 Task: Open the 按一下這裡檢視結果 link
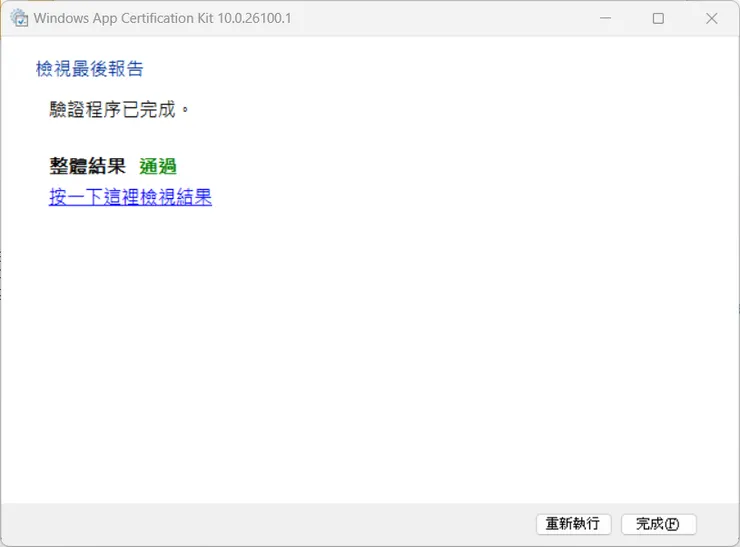130,197
